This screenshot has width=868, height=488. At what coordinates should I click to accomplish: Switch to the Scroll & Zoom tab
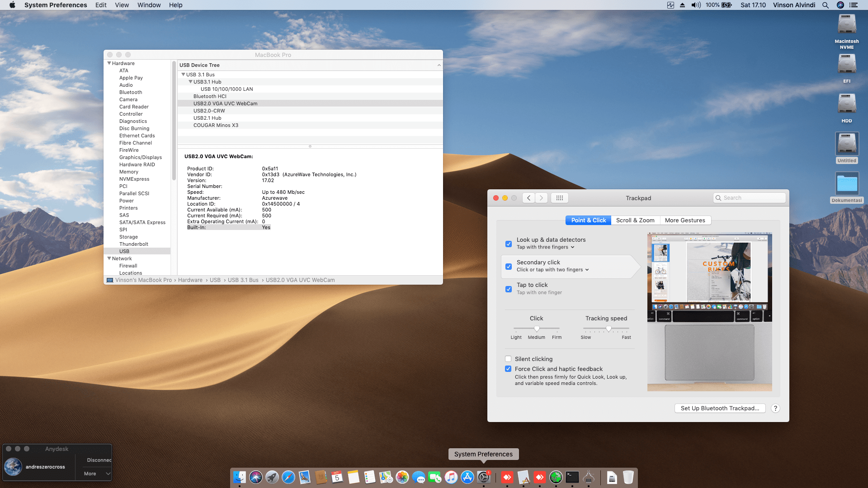pos(635,220)
